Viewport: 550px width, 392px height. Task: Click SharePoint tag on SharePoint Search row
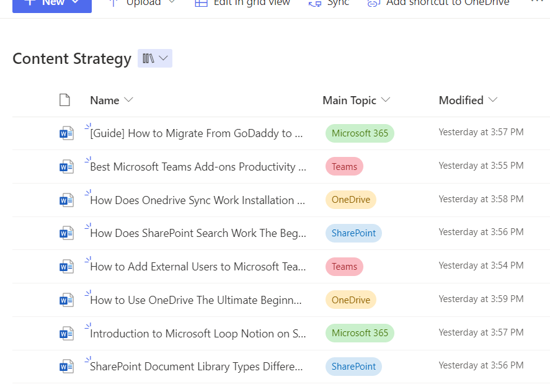[353, 233]
